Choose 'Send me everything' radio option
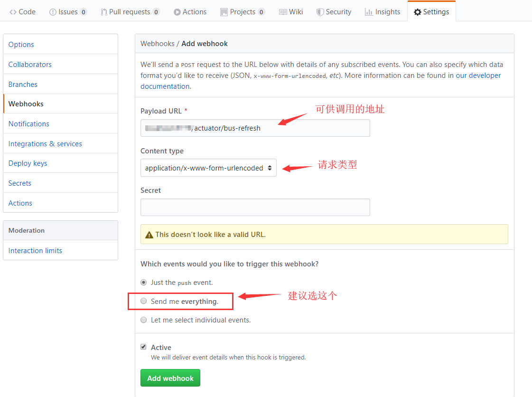 [x=144, y=301]
